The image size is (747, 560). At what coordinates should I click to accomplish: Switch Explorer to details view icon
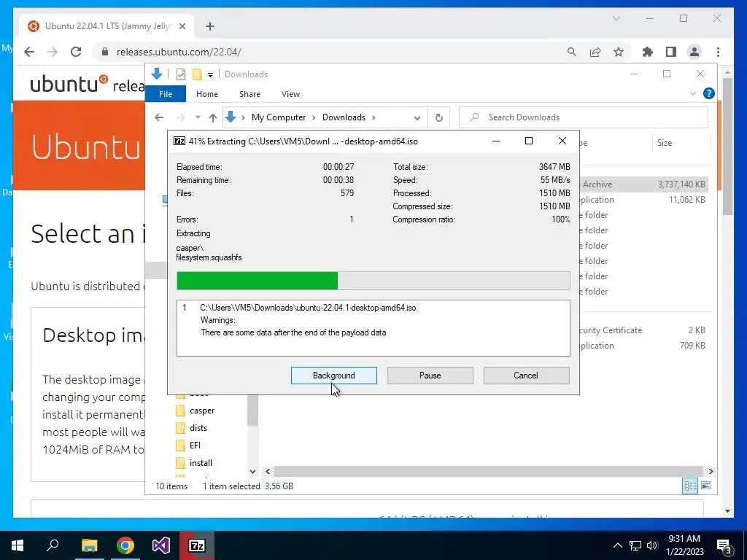point(690,486)
